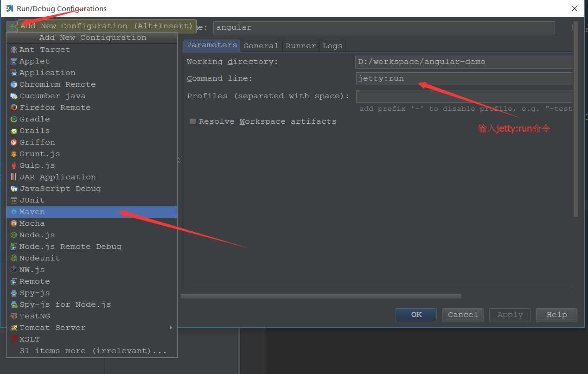Screen dimensions: 588x374
Task: Open the Runner tab
Action: coord(301,45)
